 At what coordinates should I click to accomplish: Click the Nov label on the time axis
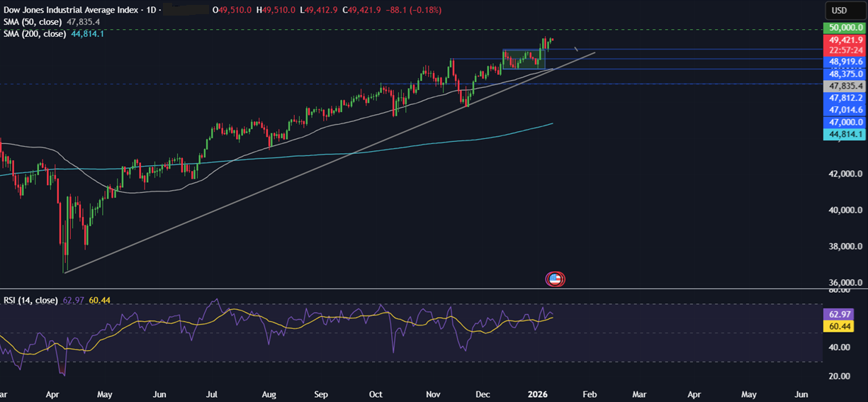click(432, 393)
